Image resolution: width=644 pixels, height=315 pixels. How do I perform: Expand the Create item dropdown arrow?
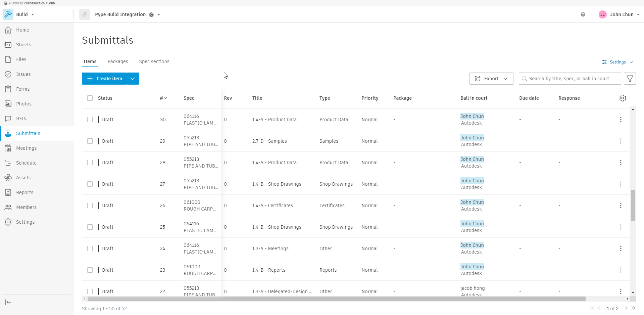coord(133,79)
